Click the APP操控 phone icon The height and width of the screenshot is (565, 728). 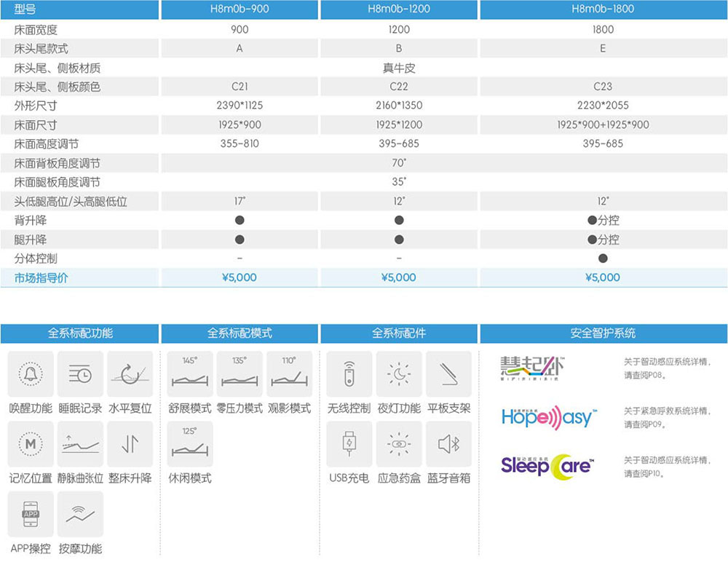point(31,514)
